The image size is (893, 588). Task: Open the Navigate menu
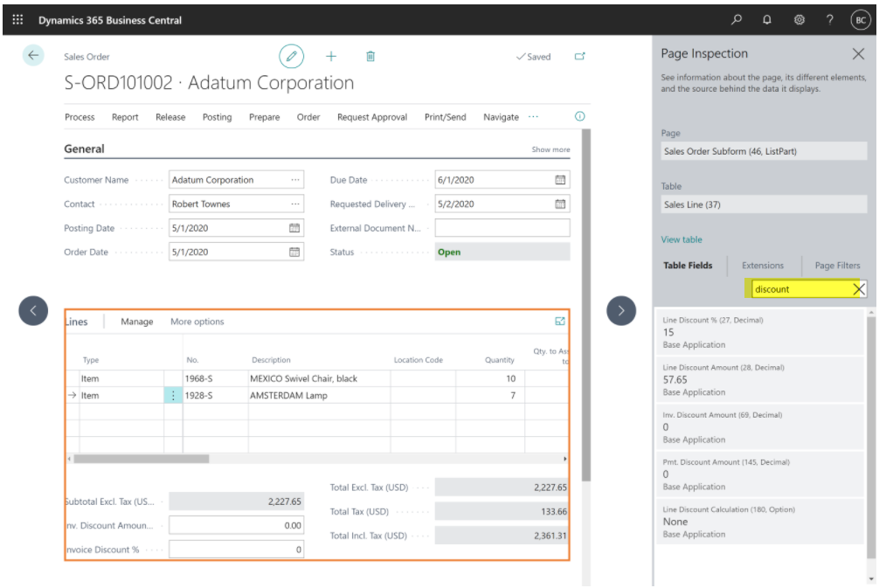(x=501, y=117)
